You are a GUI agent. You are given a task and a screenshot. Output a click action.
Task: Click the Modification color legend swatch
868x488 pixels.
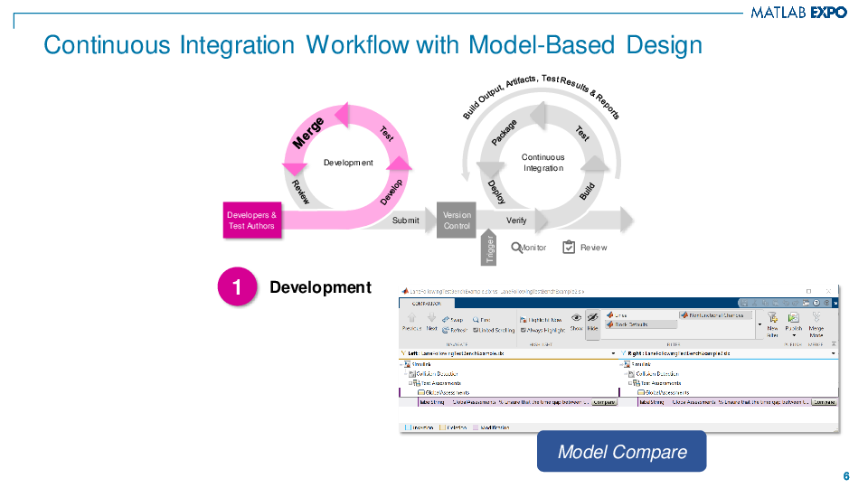point(476,427)
